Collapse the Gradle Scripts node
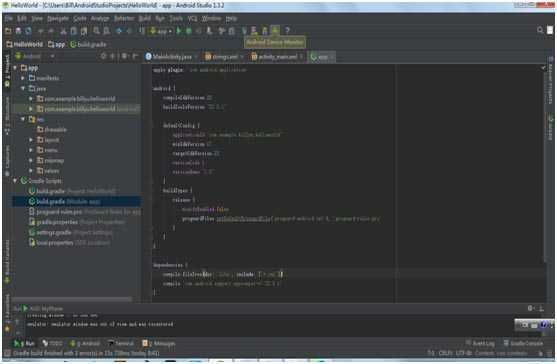 pyautogui.click(x=15, y=181)
